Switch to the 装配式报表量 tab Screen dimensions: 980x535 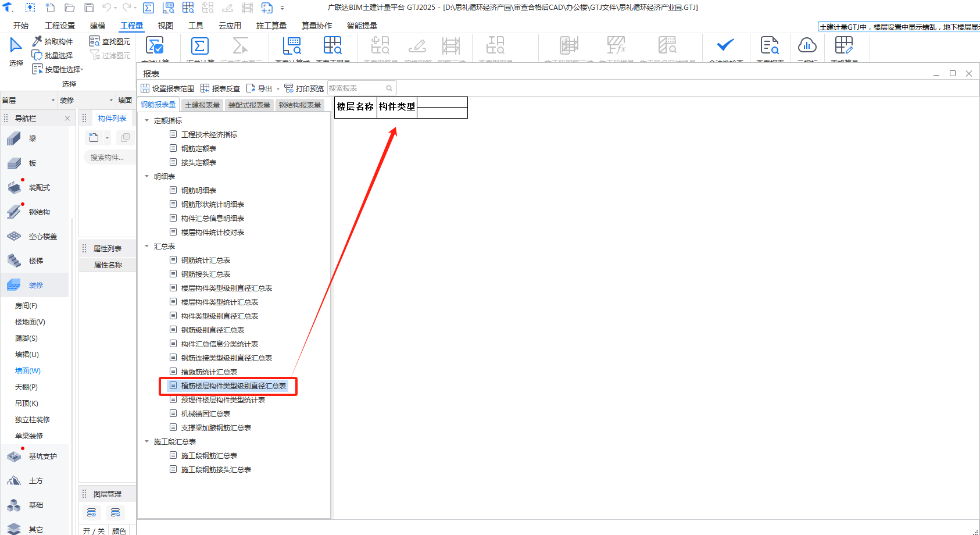(249, 105)
